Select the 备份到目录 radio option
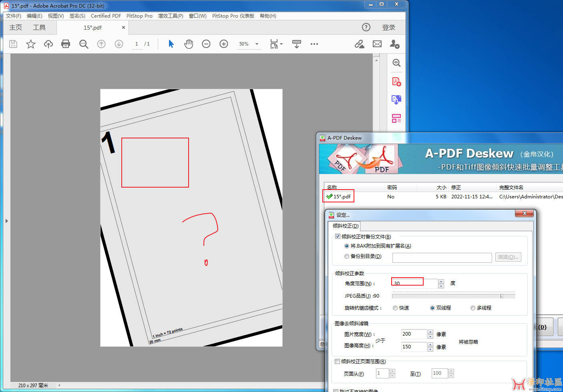Viewport: 563px width, 392px height. (347, 256)
